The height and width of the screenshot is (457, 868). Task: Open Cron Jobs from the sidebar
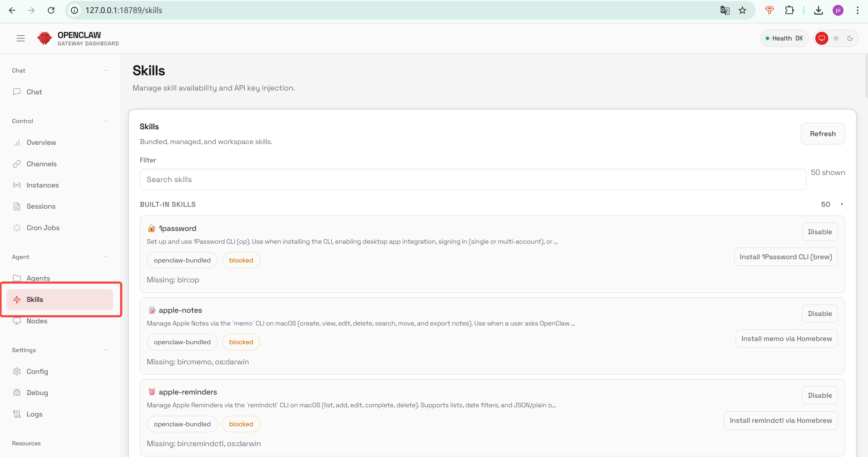tap(43, 228)
